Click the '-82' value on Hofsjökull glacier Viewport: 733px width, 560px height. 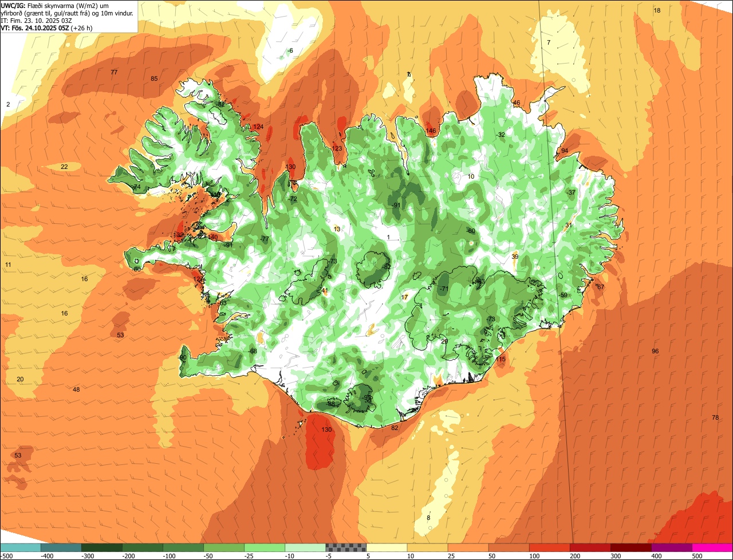[387, 266]
